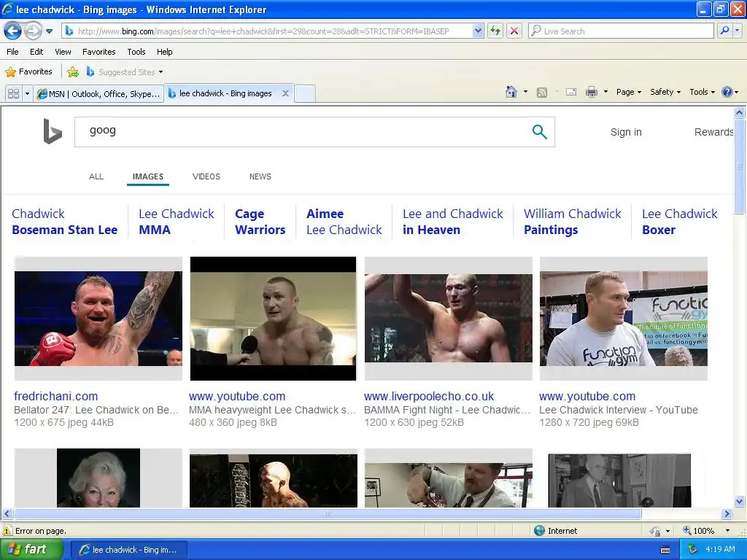Expand the Home button dropdown arrow
747x560 pixels.
[x=525, y=92]
